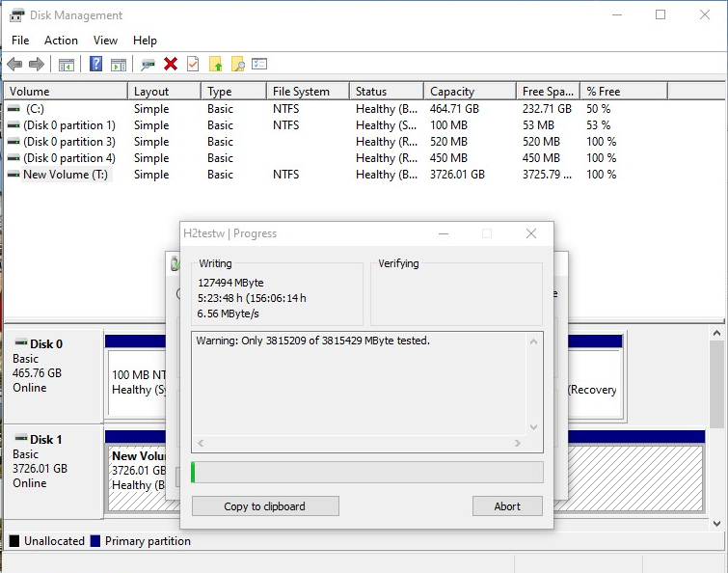728x573 pixels.
Task: Click the Back arrow in the toolbar
Action: click(14, 65)
